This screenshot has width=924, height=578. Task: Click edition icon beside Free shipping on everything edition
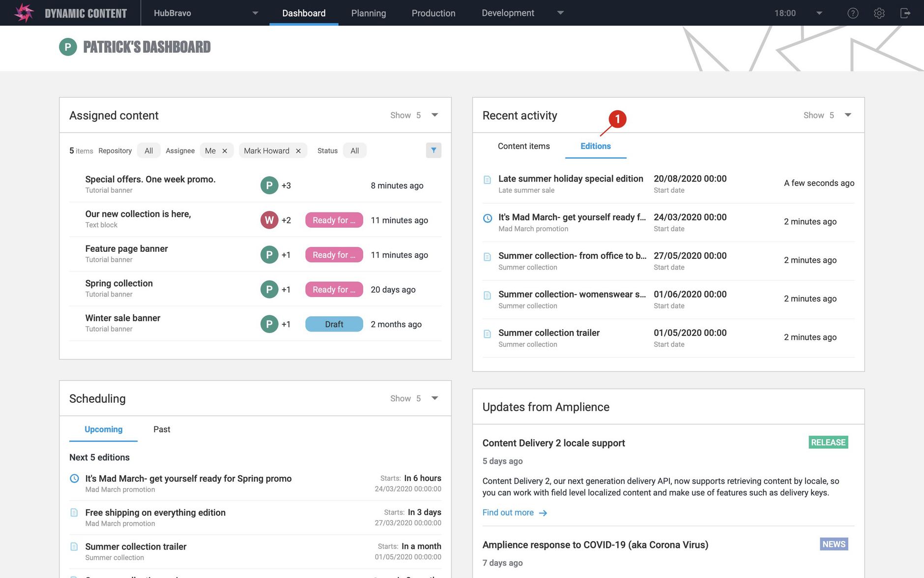(x=74, y=513)
